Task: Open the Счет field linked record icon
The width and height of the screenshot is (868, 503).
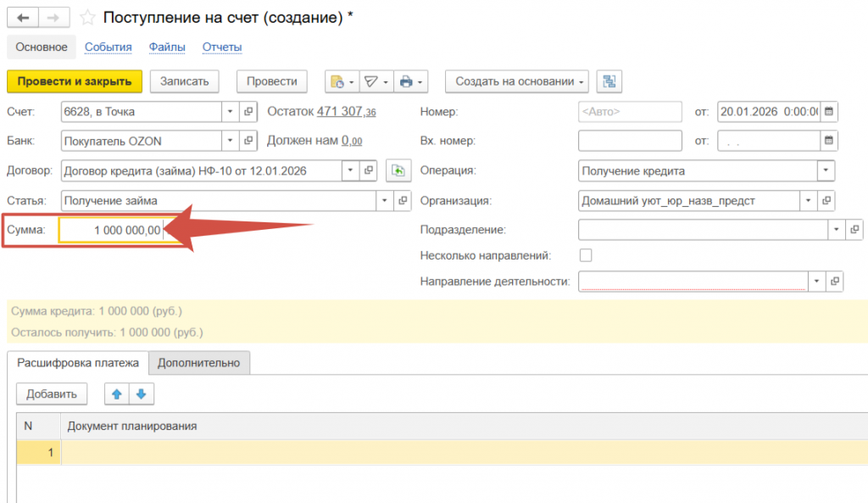Action: click(248, 112)
